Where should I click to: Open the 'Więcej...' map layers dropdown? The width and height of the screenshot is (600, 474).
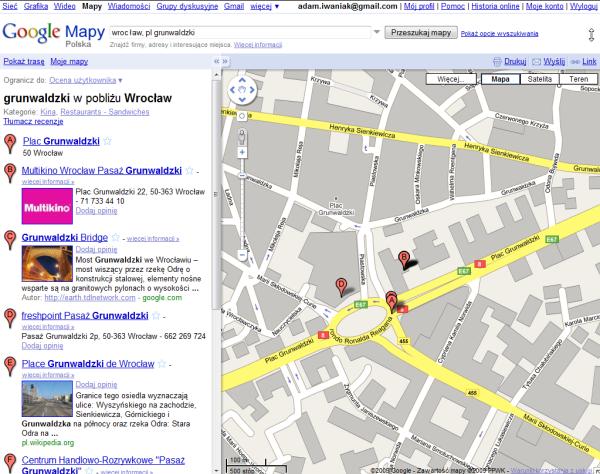(x=451, y=79)
